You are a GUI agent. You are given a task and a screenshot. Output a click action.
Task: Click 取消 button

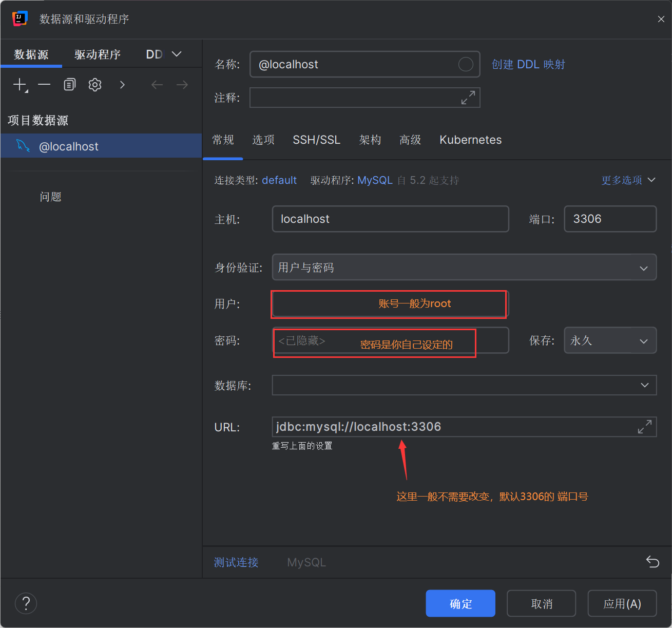click(x=542, y=603)
